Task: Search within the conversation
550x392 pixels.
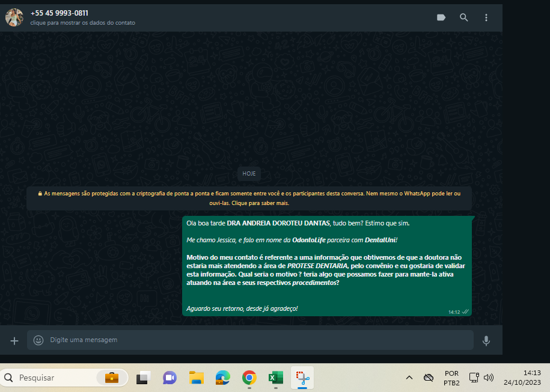Action: pyautogui.click(x=463, y=17)
